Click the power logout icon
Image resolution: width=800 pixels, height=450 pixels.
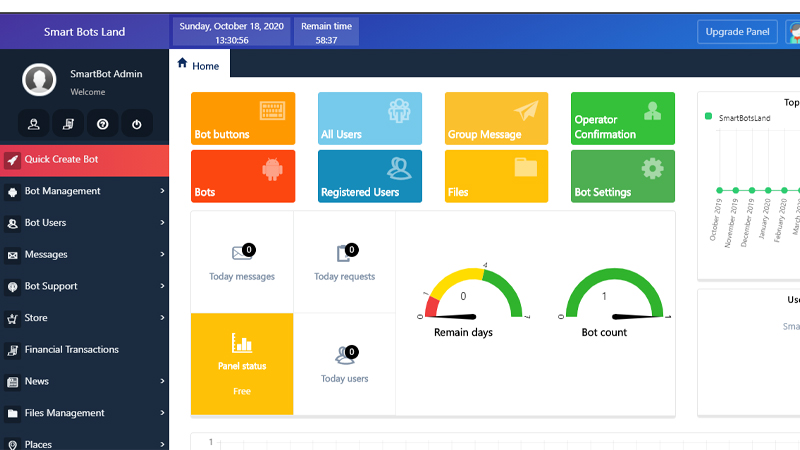[136, 125]
